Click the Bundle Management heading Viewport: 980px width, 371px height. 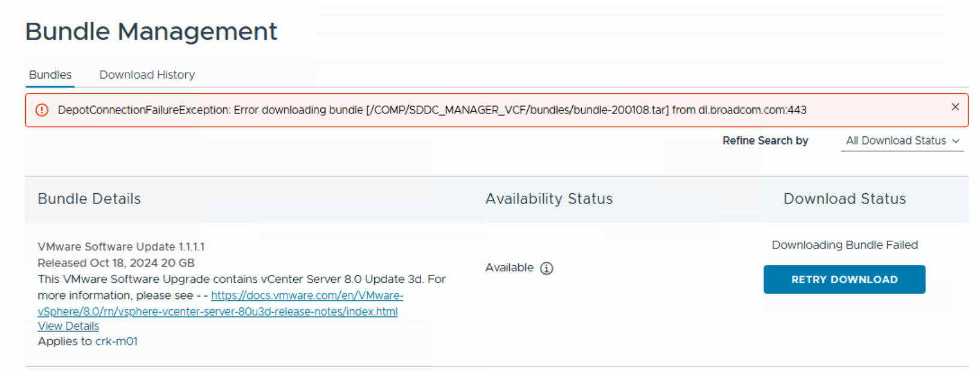coord(151,31)
